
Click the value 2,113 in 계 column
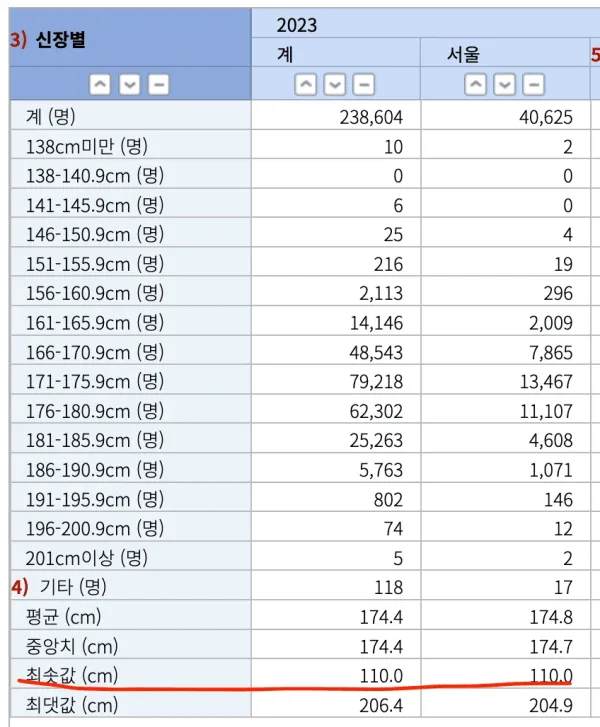381,293
